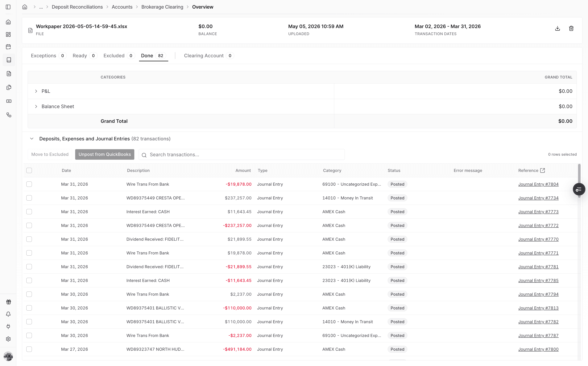The height and width of the screenshot is (366, 588).
Task: Open the calendar check icon in sidebar
Action: tap(8, 47)
